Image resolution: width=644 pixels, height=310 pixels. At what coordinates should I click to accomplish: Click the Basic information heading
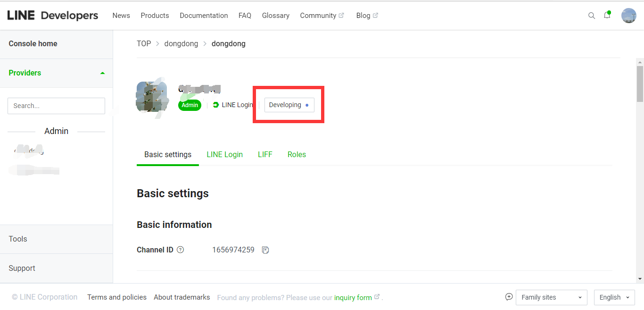click(174, 225)
